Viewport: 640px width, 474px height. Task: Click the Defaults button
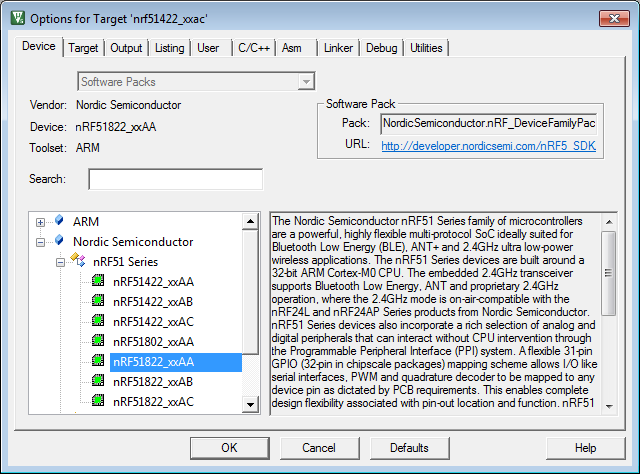click(409, 448)
